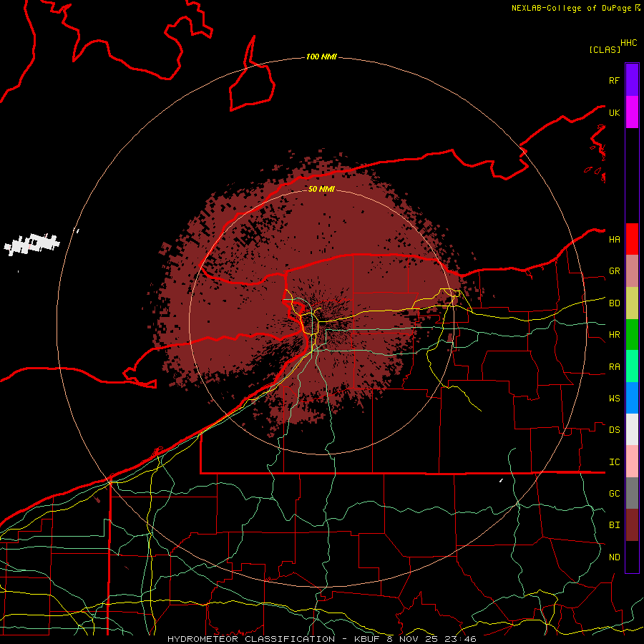
Task: Click the [CLAS] units label
Action: pos(605,49)
